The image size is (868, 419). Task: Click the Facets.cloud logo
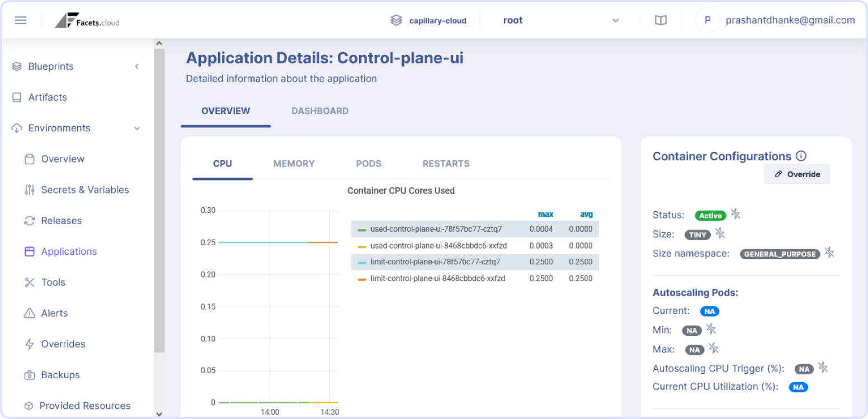[x=87, y=21]
